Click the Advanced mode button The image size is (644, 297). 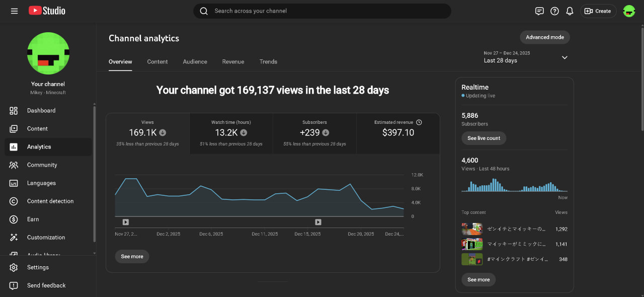tap(544, 37)
